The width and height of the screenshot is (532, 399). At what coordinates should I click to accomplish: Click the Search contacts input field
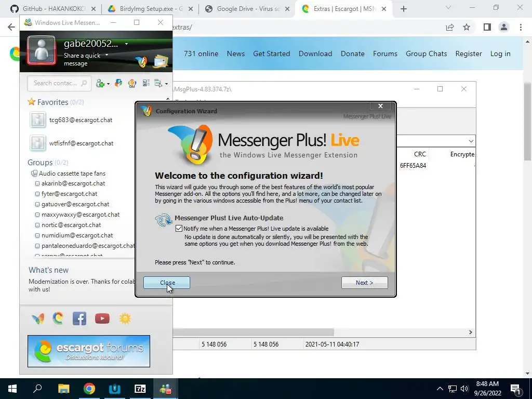[x=59, y=83]
